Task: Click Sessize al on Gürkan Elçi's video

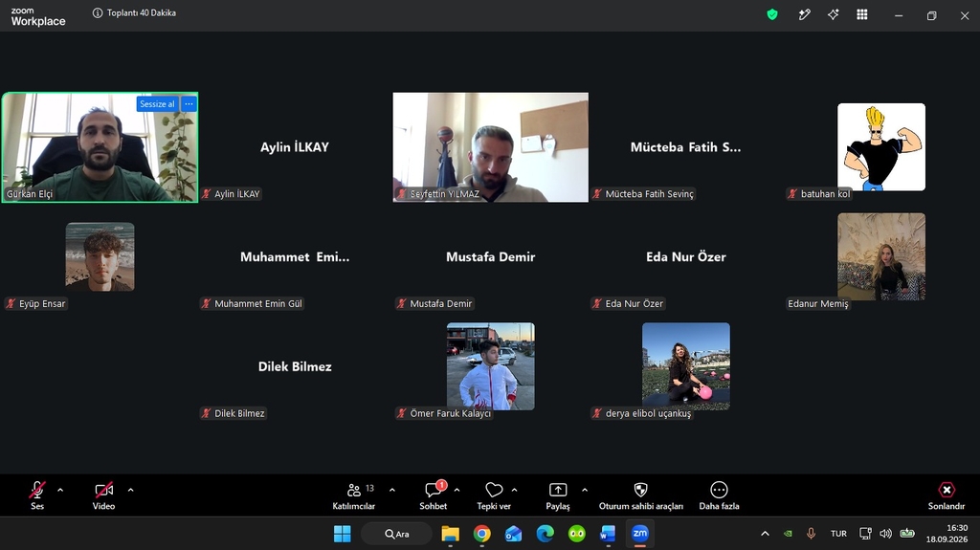Action: 157,103
